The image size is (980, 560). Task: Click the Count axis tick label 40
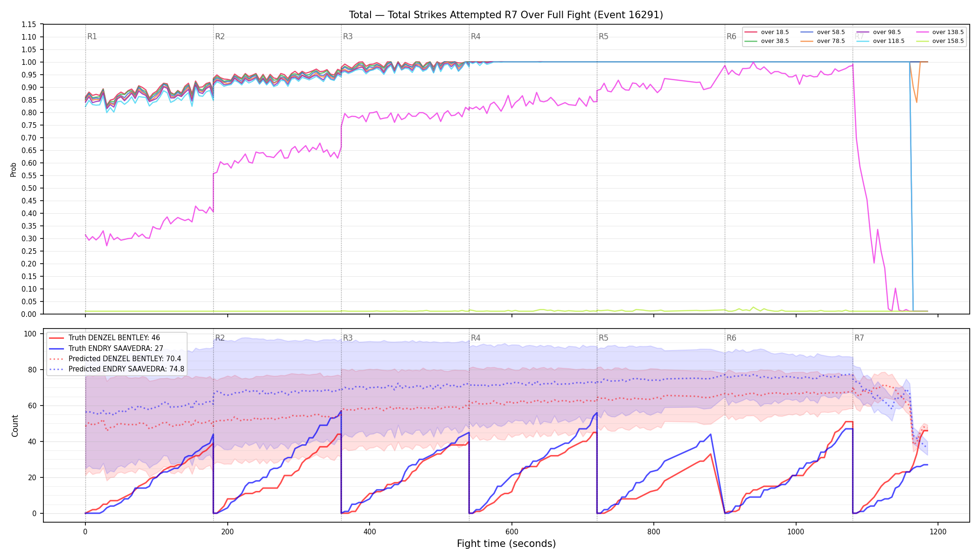click(x=32, y=441)
